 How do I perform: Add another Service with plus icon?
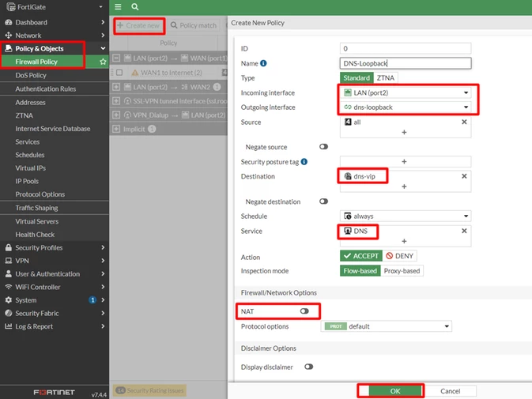[x=404, y=241]
